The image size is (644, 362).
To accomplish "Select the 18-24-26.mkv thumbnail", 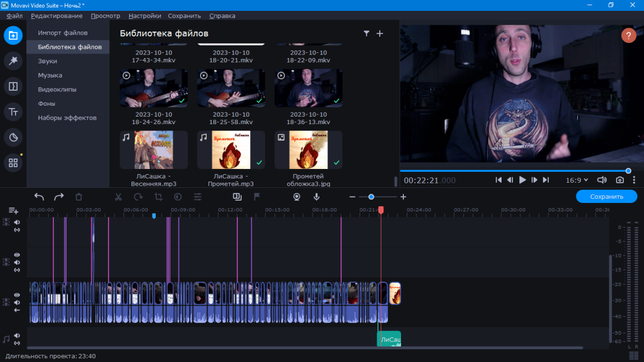I will [153, 88].
